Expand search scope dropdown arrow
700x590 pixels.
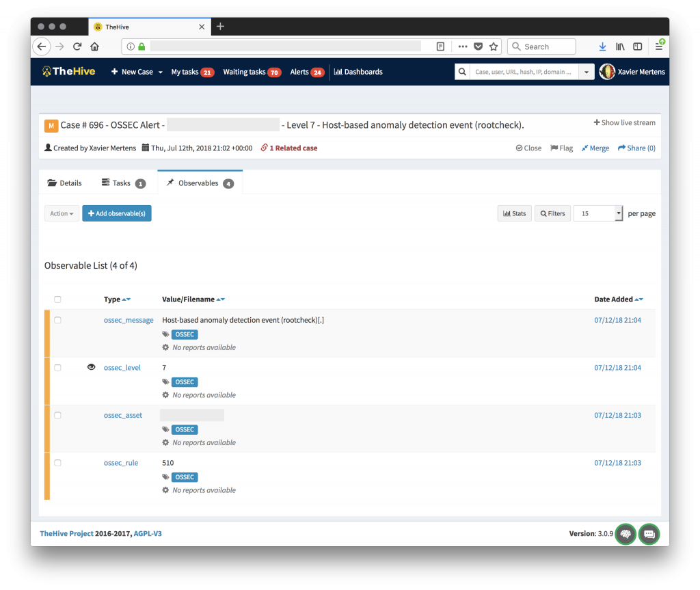click(x=586, y=72)
